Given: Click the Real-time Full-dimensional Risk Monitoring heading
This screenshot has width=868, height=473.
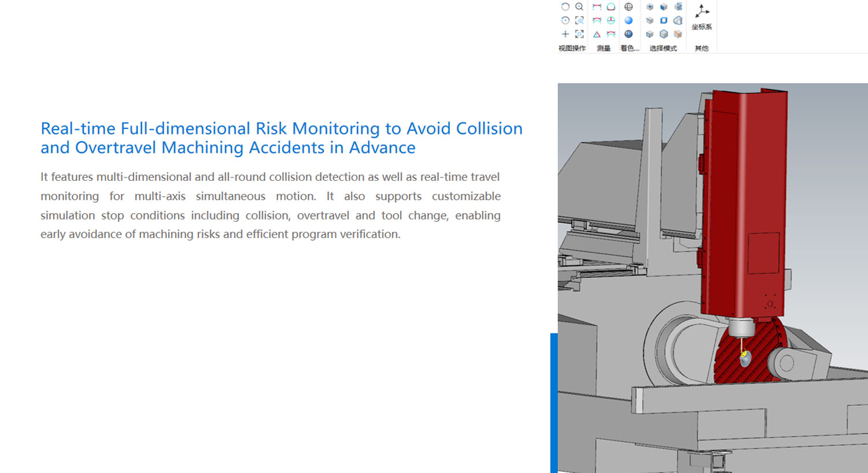Looking at the screenshot, I should click(281, 137).
